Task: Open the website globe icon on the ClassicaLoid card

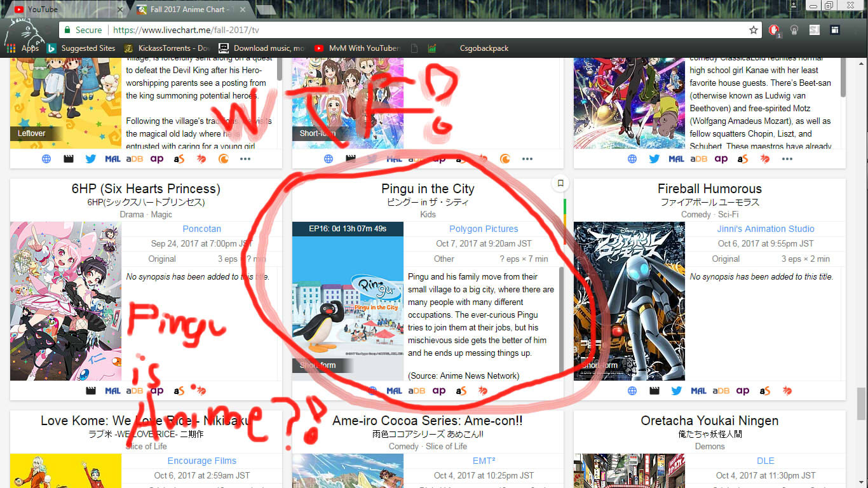Action: [632, 159]
